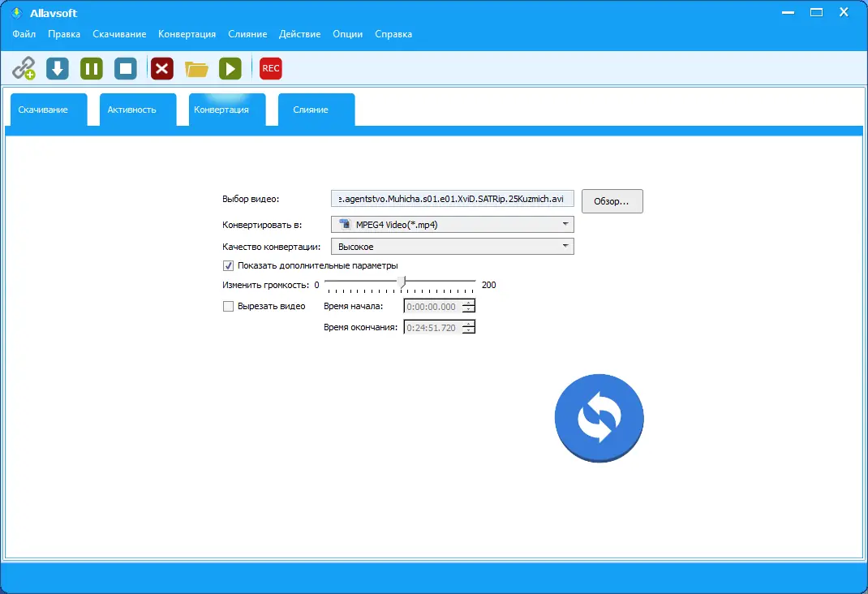Delete the task with the red X icon
Image resolution: width=868 pixels, height=594 pixels.
click(x=161, y=69)
